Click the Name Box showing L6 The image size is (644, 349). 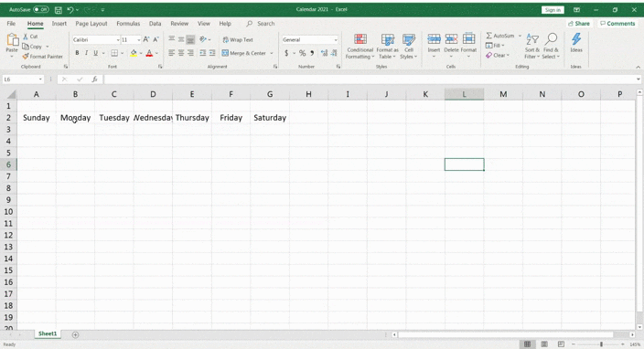tap(23, 79)
